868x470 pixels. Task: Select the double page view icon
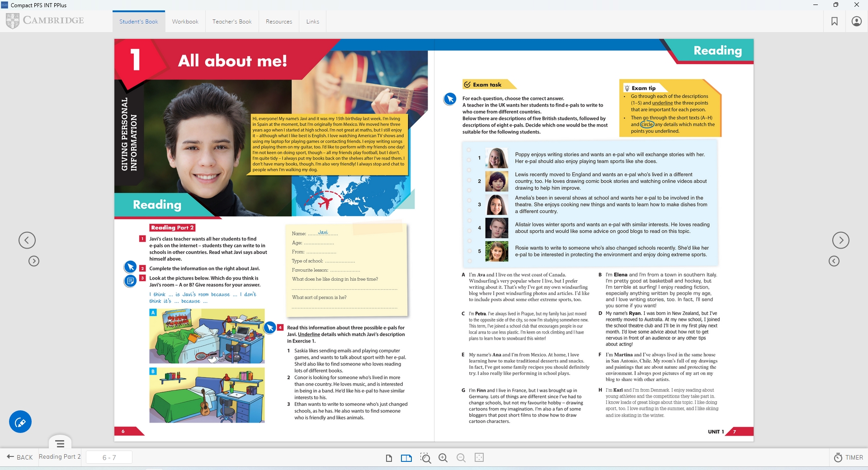(x=406, y=458)
